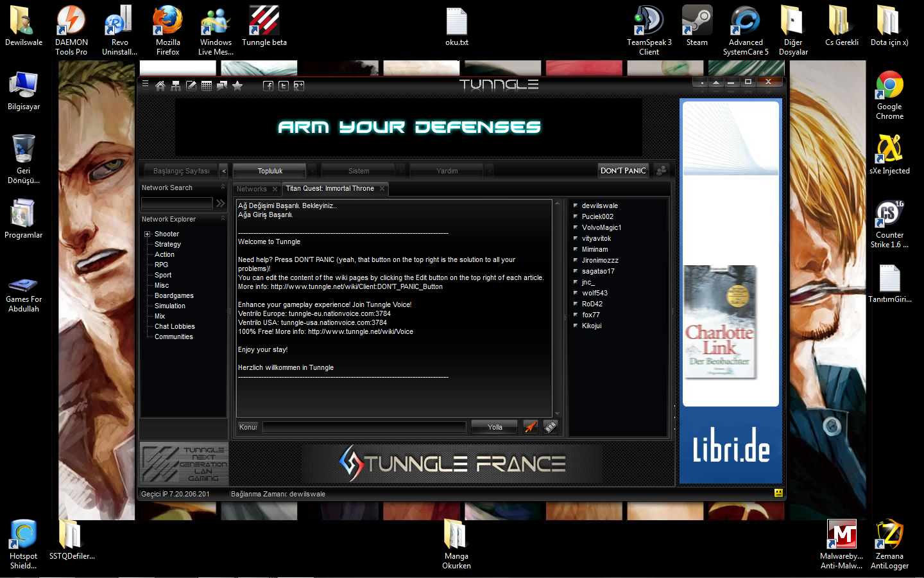Open the Steam desktop shortcut
This screenshot has height=578, width=924.
click(697, 27)
